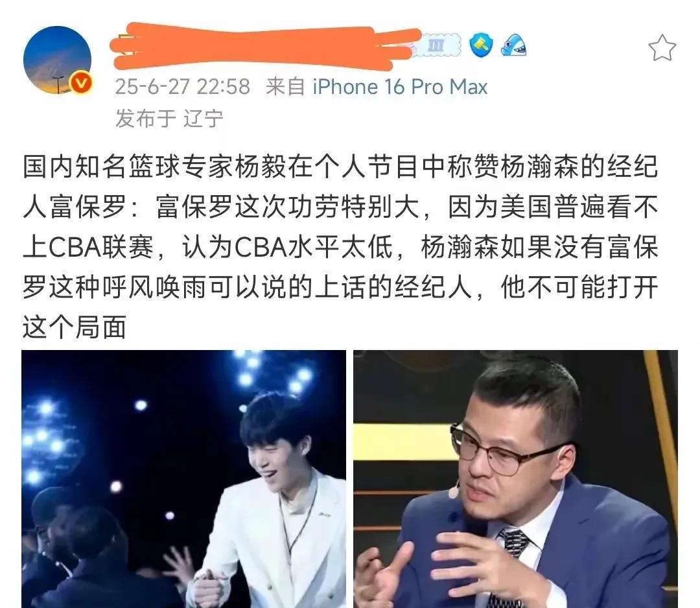Open the right photo of man with glasses

click(x=516, y=479)
